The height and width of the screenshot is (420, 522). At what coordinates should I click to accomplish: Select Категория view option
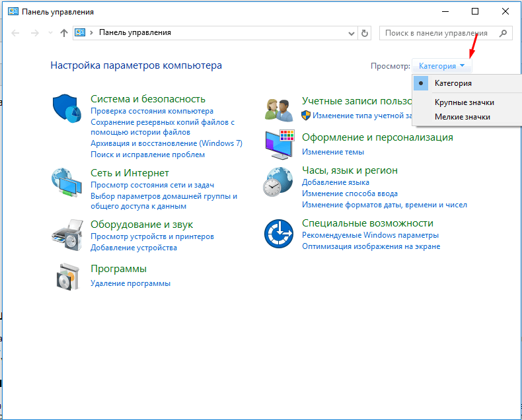[x=467, y=83]
